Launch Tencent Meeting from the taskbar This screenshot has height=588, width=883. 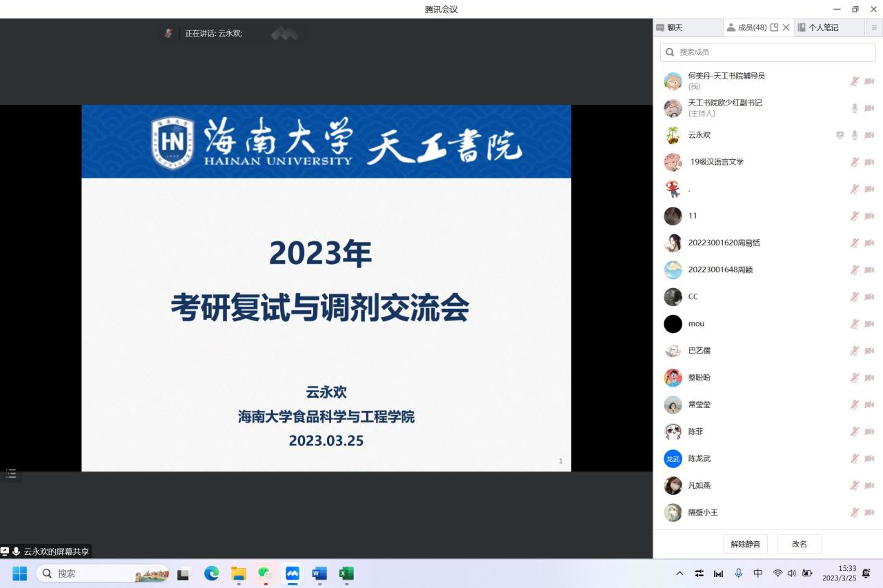pyautogui.click(x=292, y=574)
